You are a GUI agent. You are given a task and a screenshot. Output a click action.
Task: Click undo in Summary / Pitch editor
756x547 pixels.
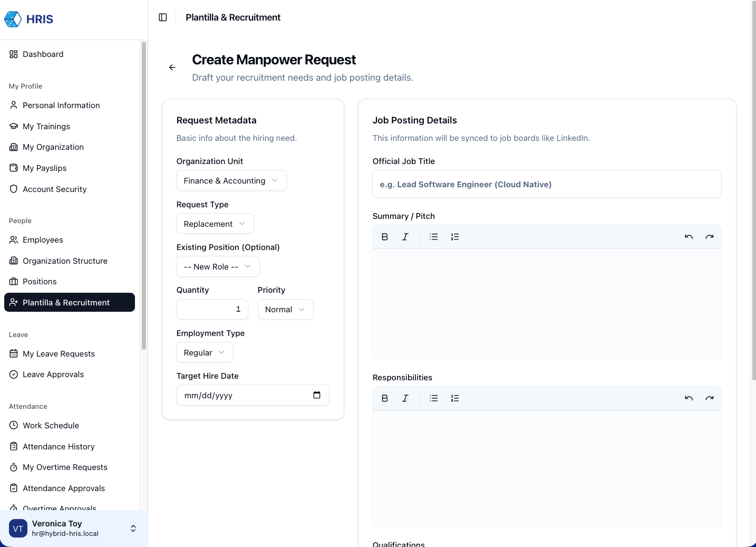pyautogui.click(x=689, y=237)
